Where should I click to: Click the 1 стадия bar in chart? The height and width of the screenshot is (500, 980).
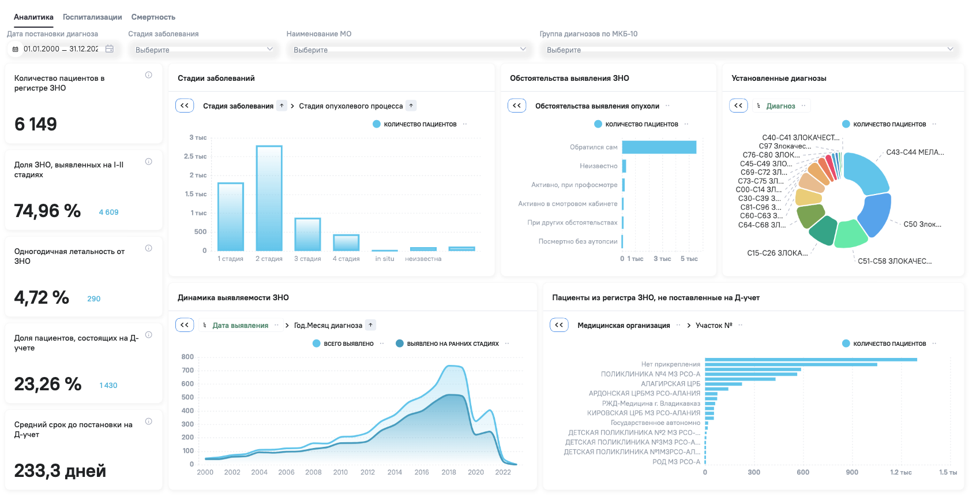click(231, 217)
